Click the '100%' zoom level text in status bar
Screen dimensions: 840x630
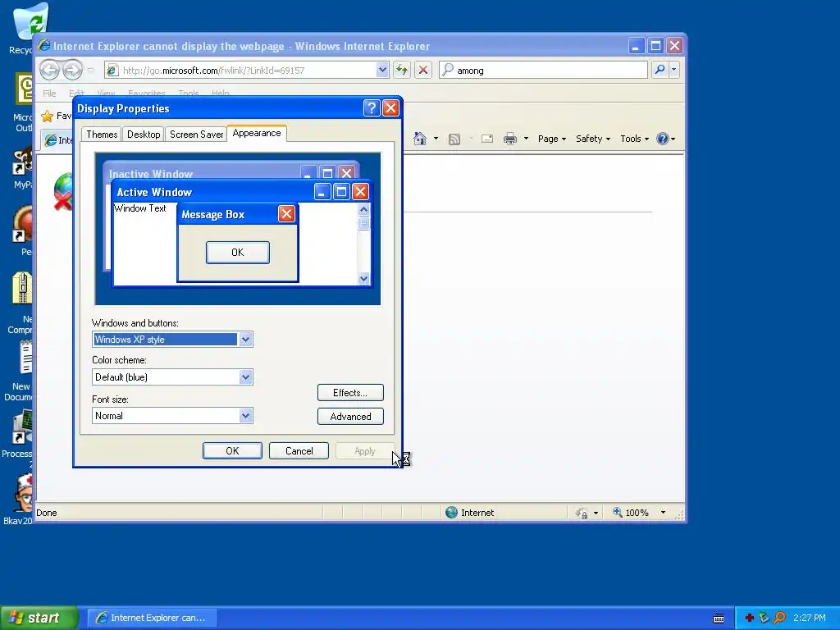tap(637, 513)
